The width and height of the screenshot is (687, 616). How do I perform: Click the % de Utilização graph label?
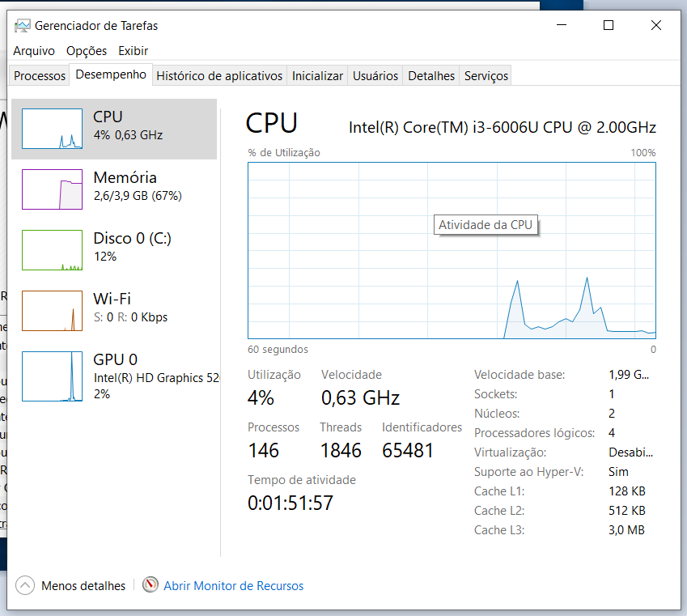tap(284, 152)
